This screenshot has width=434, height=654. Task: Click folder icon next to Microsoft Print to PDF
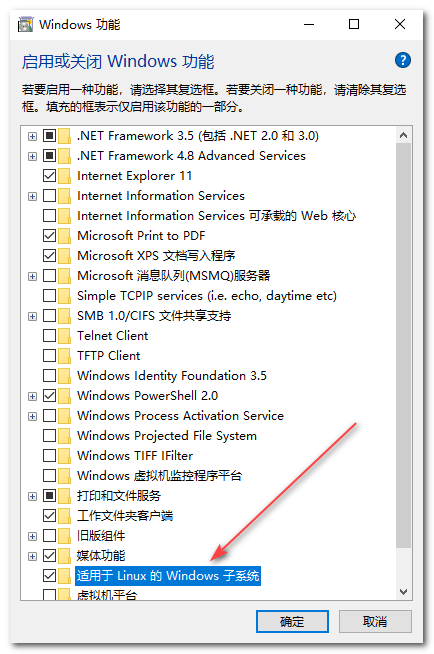tap(65, 236)
